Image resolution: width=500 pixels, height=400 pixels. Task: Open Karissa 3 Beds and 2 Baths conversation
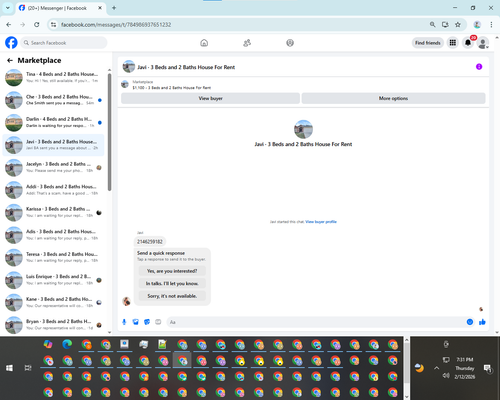[53, 212]
